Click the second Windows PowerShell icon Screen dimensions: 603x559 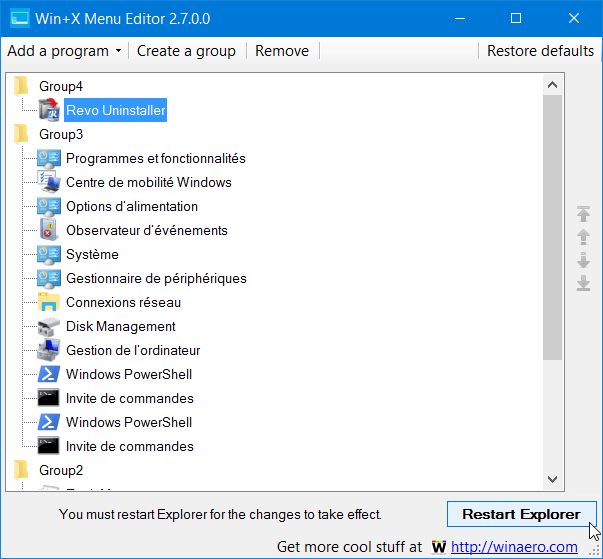[x=49, y=422]
